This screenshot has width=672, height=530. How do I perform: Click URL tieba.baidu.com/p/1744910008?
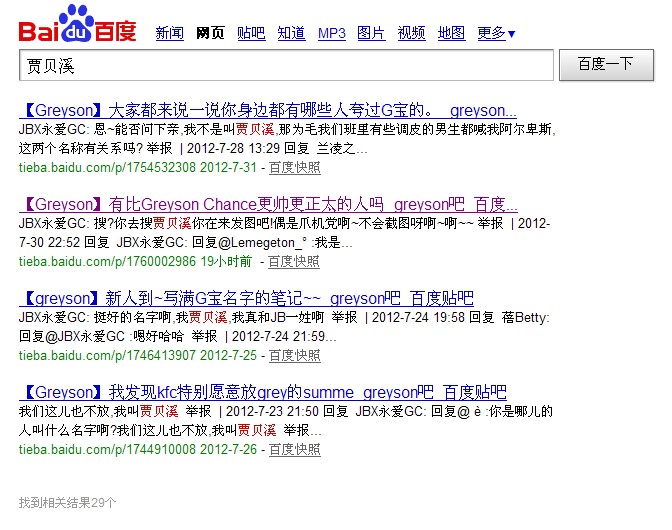[x=107, y=449]
